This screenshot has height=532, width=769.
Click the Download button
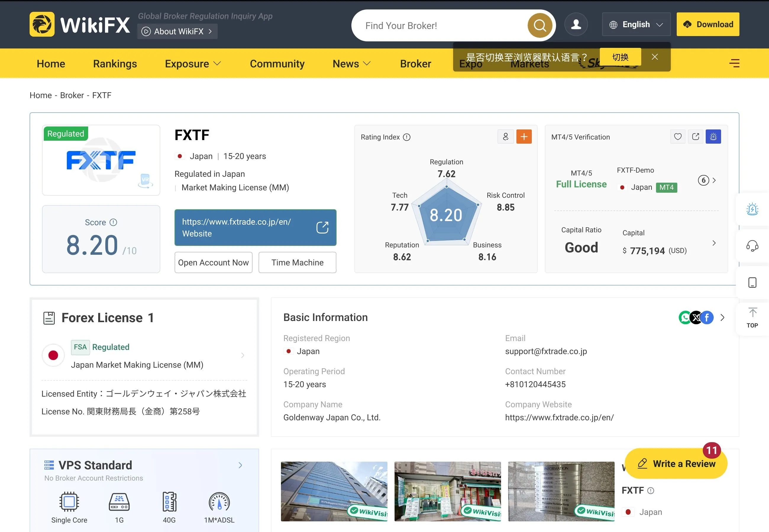[x=708, y=24]
